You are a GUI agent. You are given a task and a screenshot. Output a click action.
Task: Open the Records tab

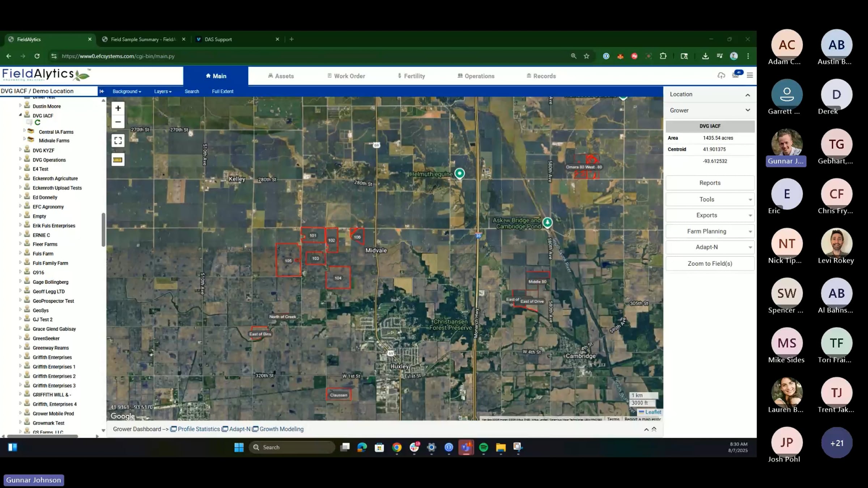pos(541,76)
